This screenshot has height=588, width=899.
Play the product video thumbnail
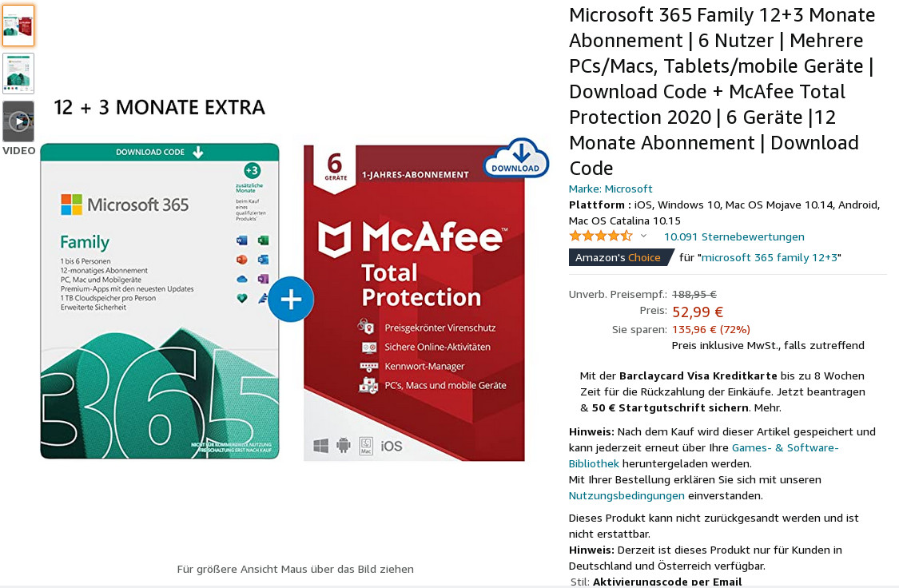tap(18, 121)
